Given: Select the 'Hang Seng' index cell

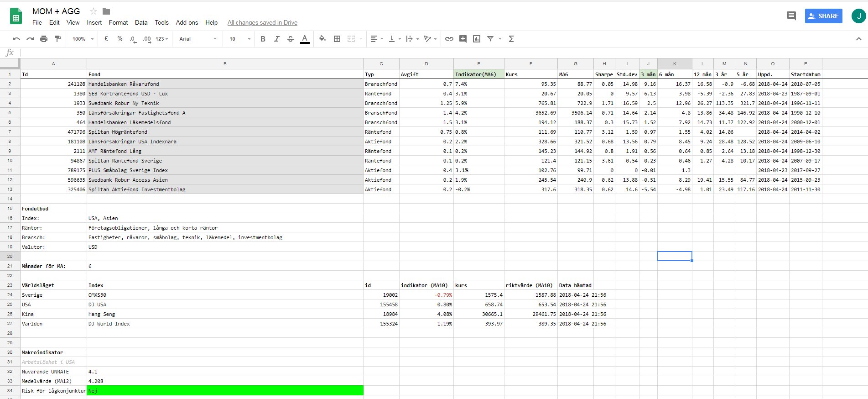Looking at the screenshot, I should point(225,314).
